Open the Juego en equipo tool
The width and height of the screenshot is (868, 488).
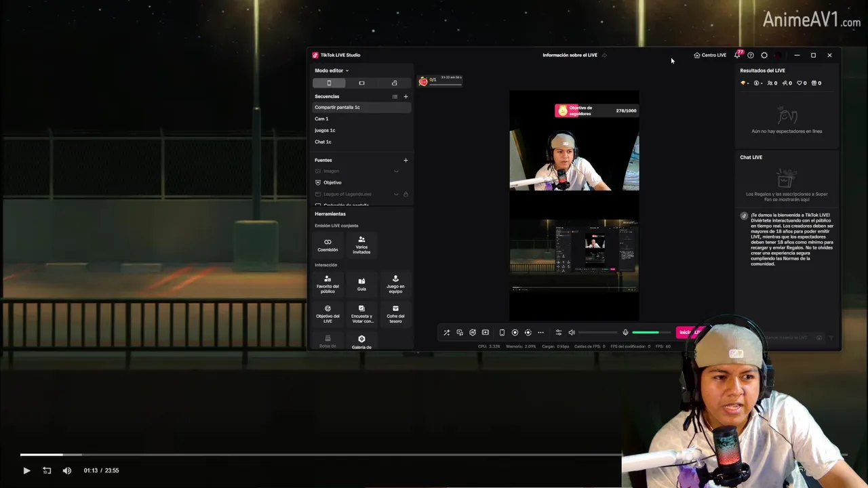tap(395, 285)
